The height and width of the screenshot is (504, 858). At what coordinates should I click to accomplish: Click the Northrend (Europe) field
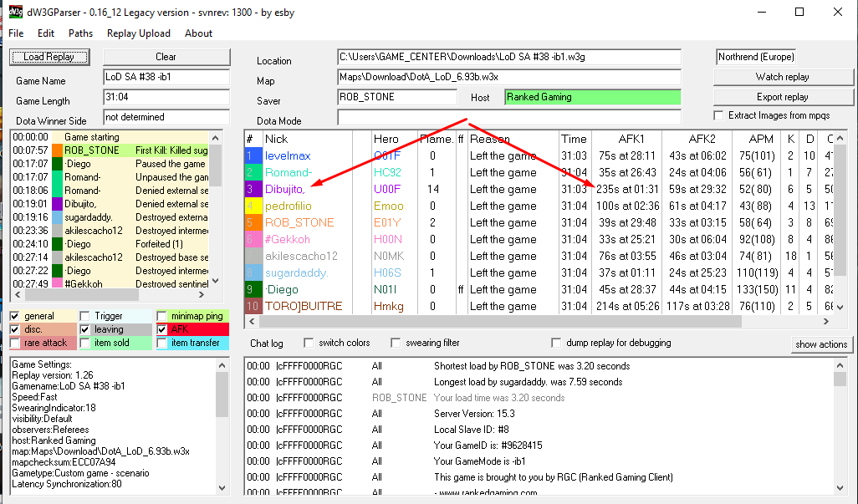756,57
